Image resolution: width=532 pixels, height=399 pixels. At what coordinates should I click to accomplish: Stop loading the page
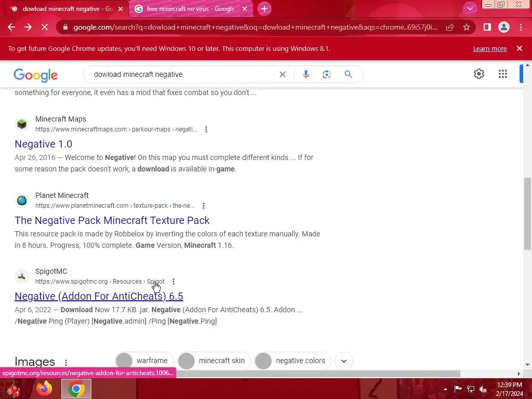(45, 27)
